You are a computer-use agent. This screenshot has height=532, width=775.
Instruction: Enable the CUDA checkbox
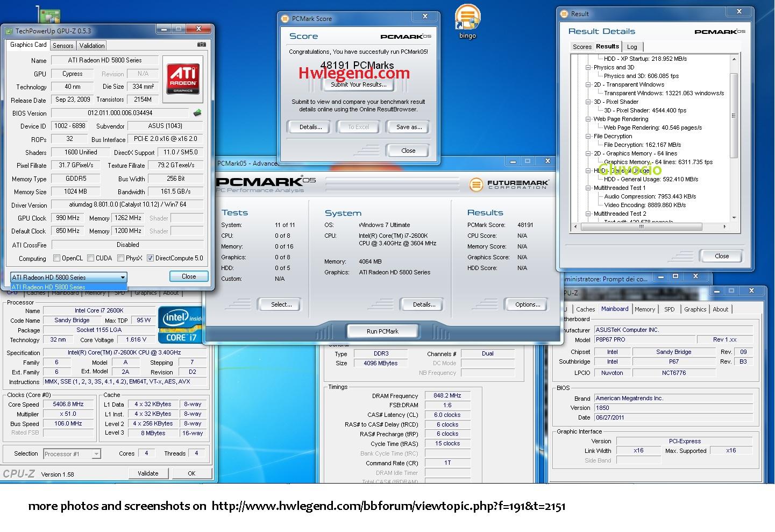coord(91,258)
